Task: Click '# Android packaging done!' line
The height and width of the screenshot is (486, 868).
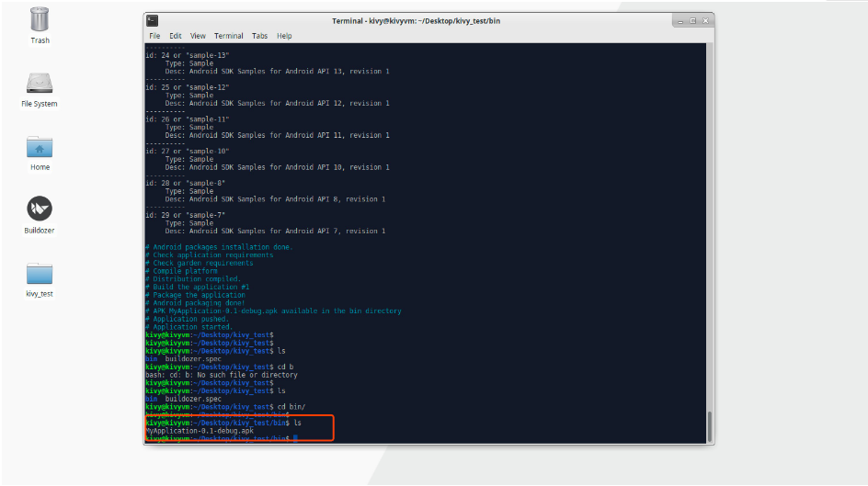Action: [x=196, y=303]
